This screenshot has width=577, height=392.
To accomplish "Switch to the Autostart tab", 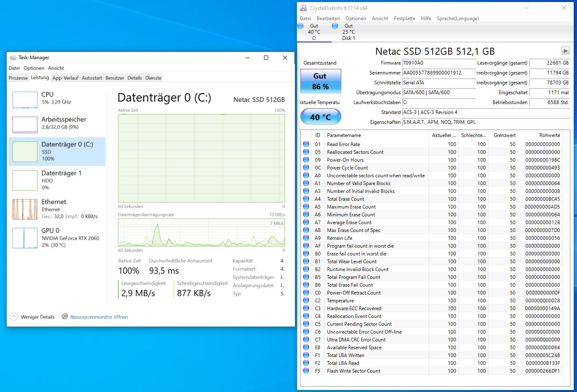I will click(92, 78).
